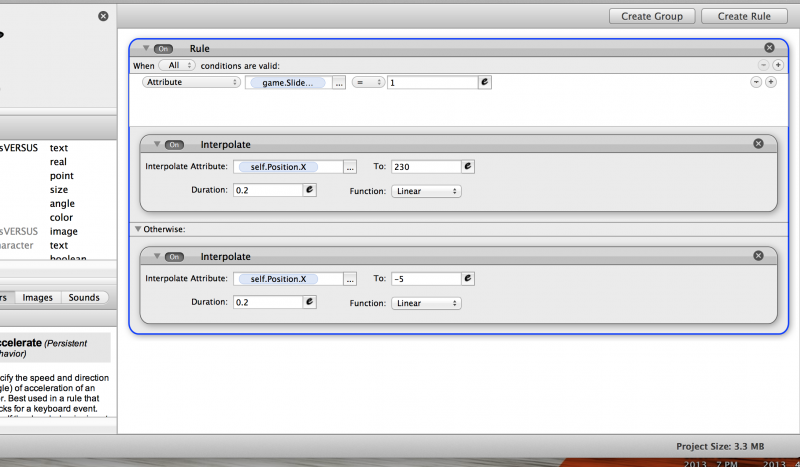Image resolution: width=800 pixels, height=467 pixels.
Task: Click the Duration field in the Otherwise Interpolate
Action: (267, 302)
